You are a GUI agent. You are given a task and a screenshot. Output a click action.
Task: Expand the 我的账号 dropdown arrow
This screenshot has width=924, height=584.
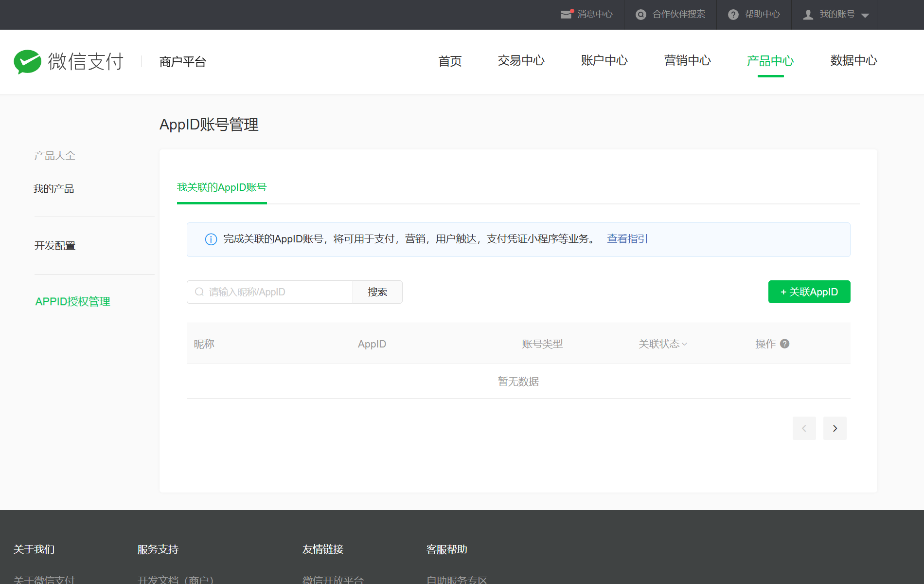click(865, 16)
